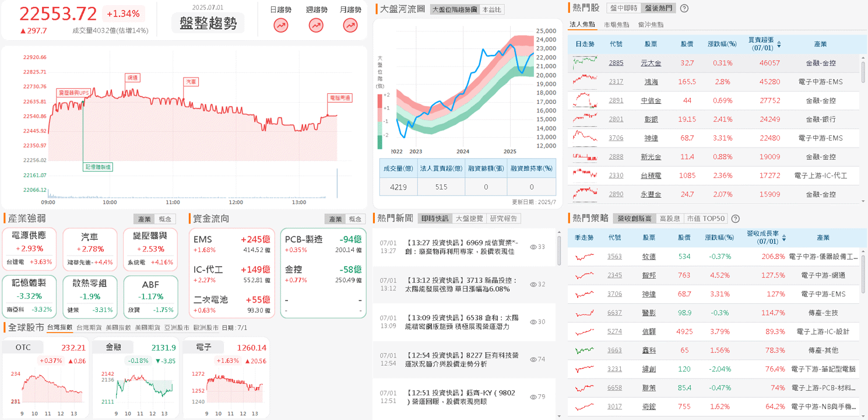Click the EMS fund flow row
The image size is (868, 420).
click(232, 244)
